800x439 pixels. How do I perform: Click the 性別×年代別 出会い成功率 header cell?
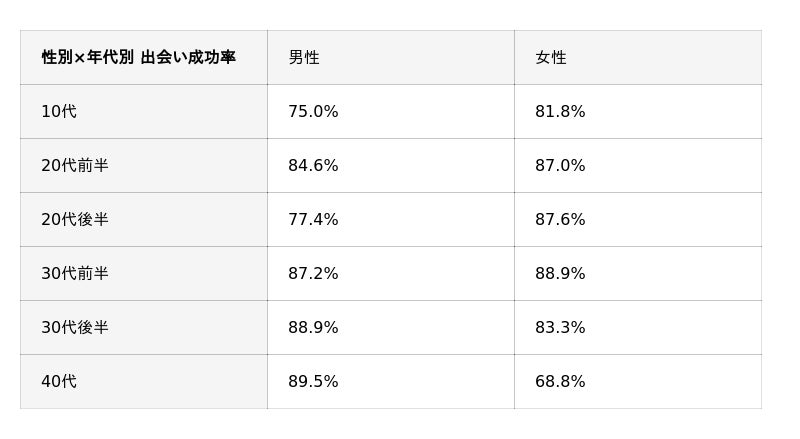click(139, 58)
